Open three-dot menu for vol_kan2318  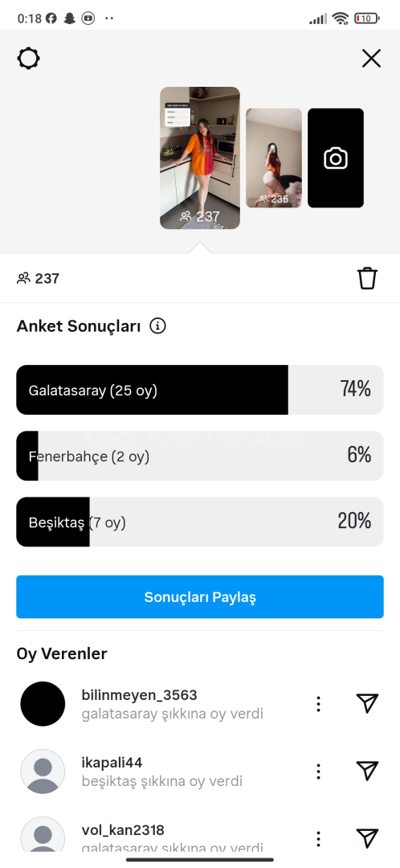point(318,838)
